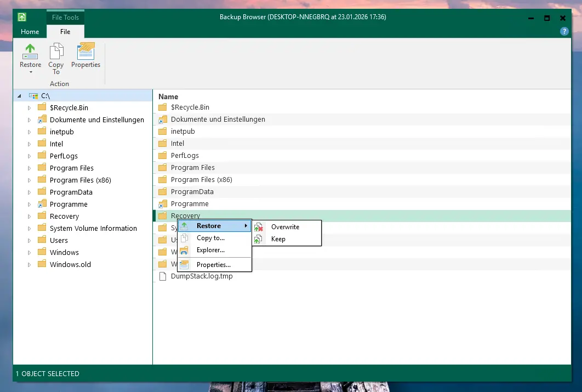Choose Copy to... in context menu
Image resolution: width=582 pixels, height=392 pixels.
point(210,238)
